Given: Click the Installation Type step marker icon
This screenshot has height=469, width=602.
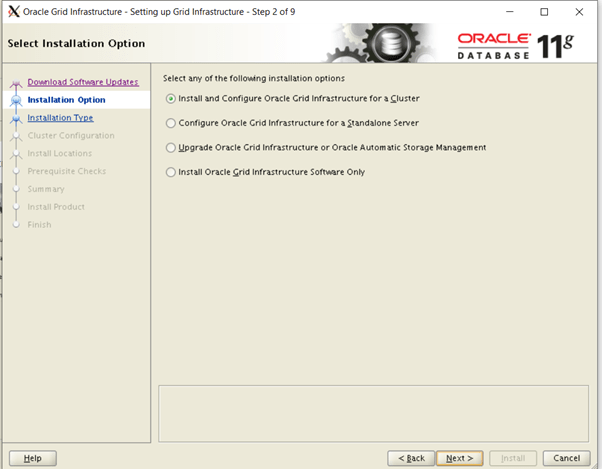Looking at the screenshot, I should (15, 118).
